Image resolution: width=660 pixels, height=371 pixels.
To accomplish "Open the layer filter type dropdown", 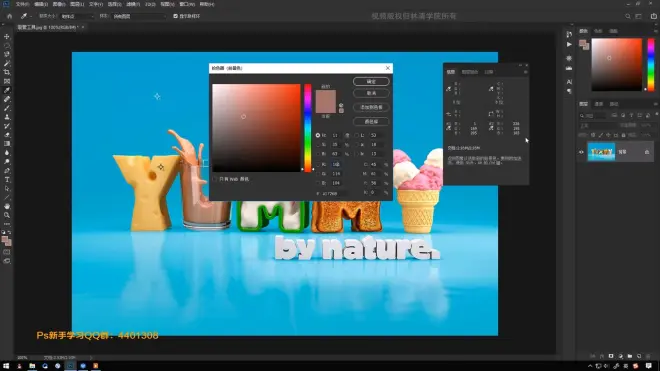I will pyautogui.click(x=593, y=115).
